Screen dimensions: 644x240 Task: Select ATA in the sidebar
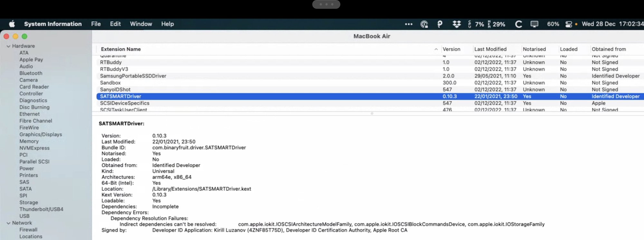[x=24, y=53]
